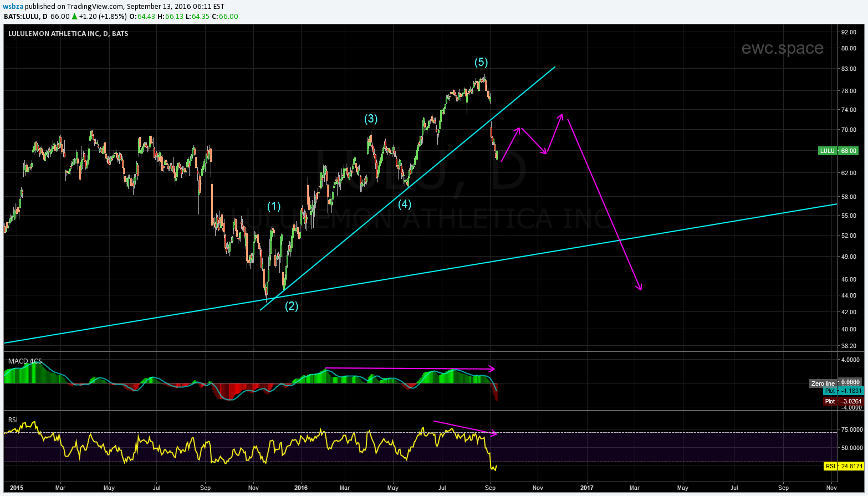This screenshot has width=868, height=496.
Task: Click the 2017 marker on the time axis
Action: [586, 488]
